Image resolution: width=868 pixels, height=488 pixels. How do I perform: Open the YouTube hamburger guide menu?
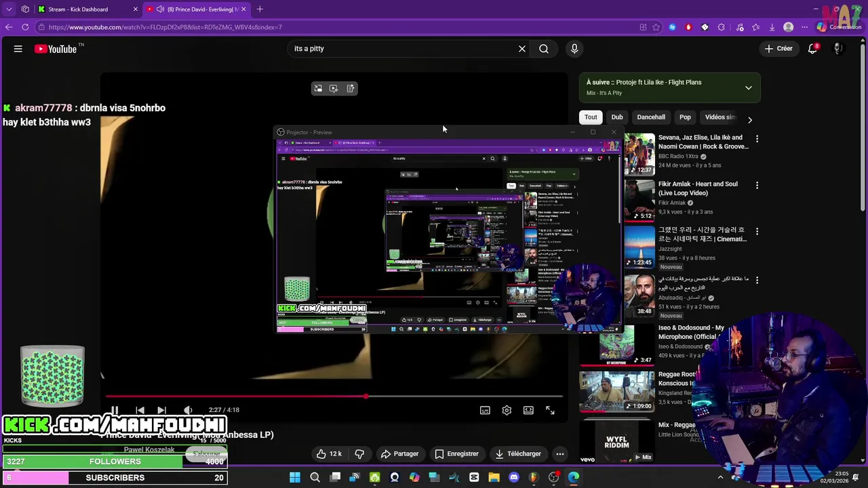coord(18,49)
